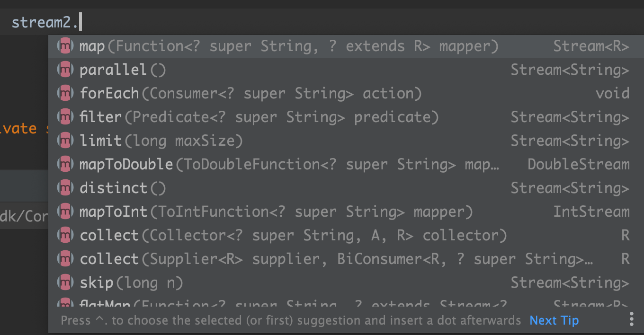
Task: Click the method icon beside limit
Action: click(65, 141)
